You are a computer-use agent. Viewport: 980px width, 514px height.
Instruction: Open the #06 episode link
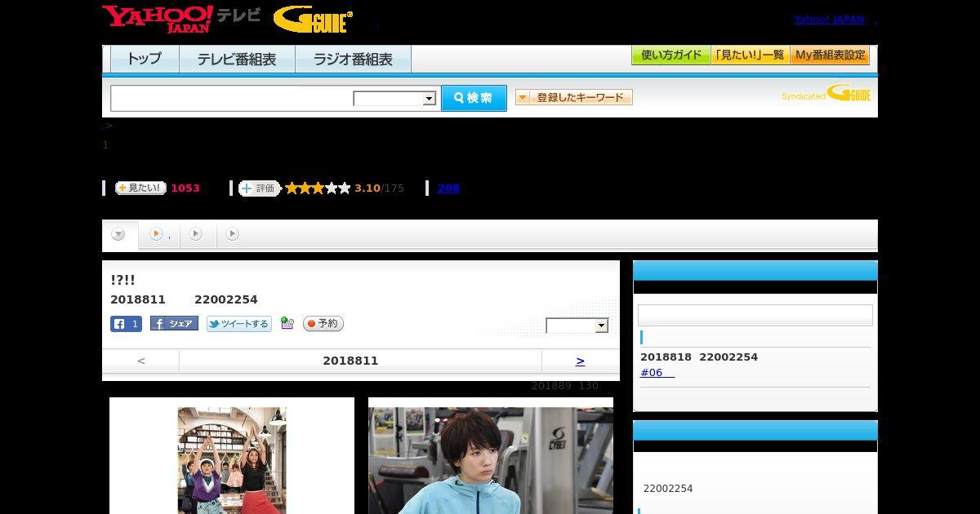pyautogui.click(x=657, y=373)
